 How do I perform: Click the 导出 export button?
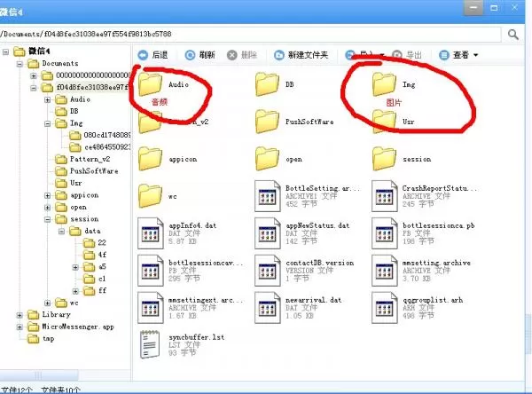point(407,55)
